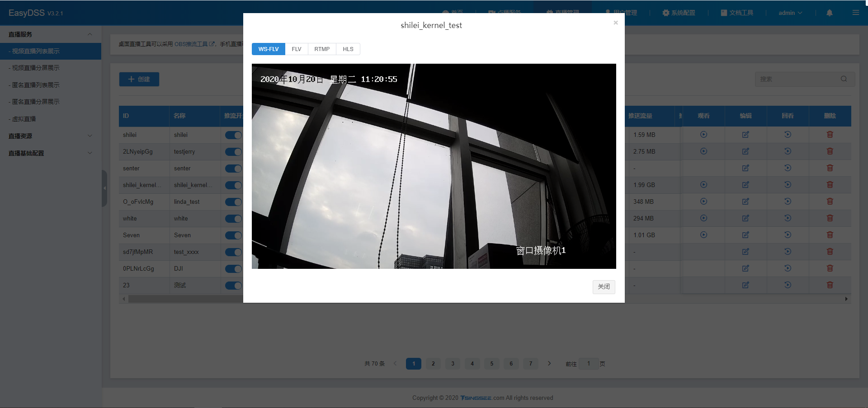This screenshot has width=868, height=408.
Task: Close the dialog with the X icon
Action: (616, 23)
